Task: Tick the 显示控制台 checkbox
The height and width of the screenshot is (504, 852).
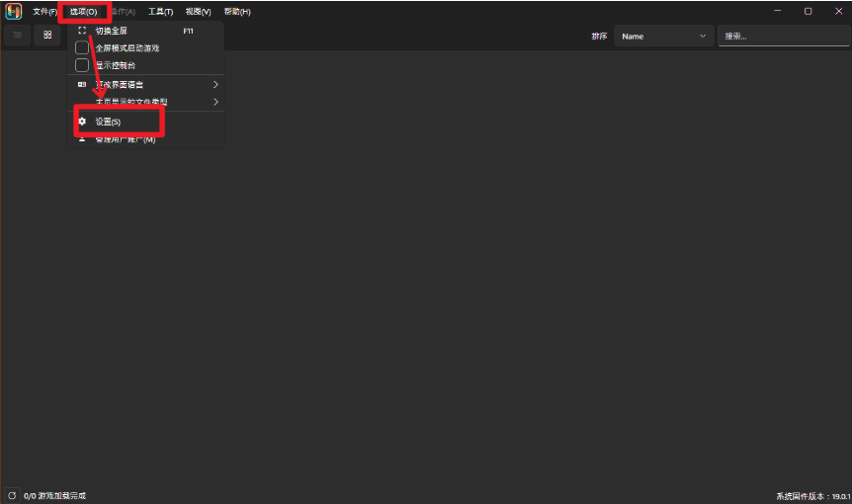Action: (x=82, y=65)
